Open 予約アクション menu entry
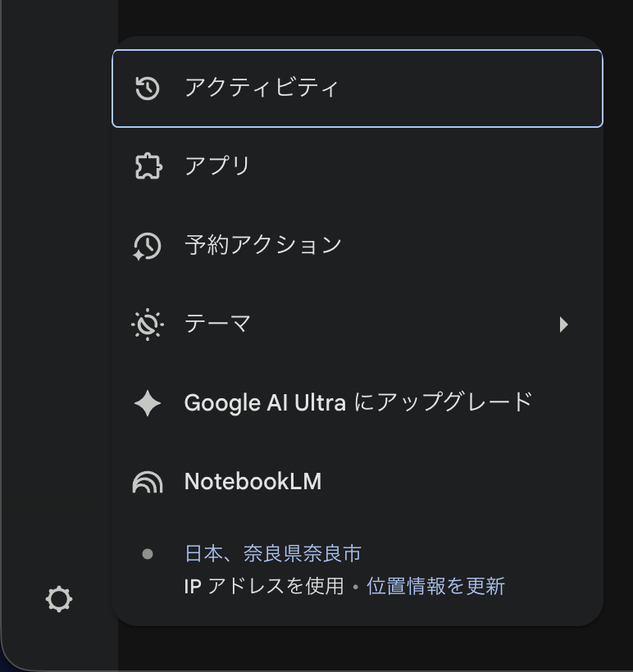Viewport: 633px width, 672px height. 262,245
